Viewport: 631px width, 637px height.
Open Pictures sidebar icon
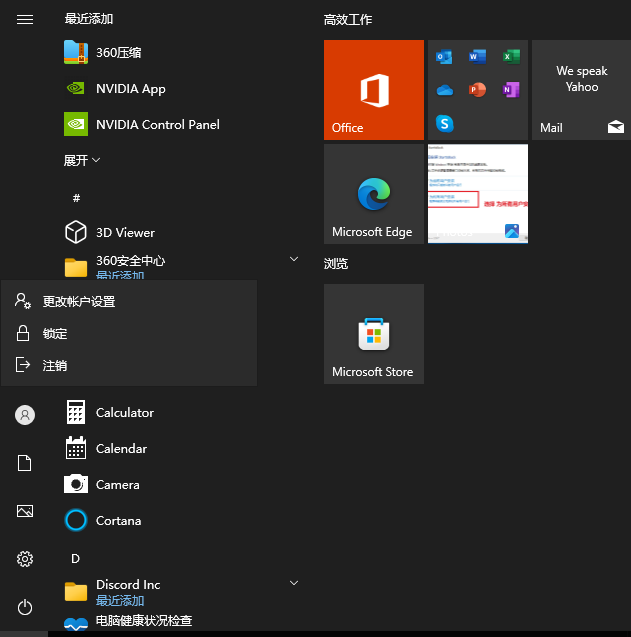(x=25, y=511)
